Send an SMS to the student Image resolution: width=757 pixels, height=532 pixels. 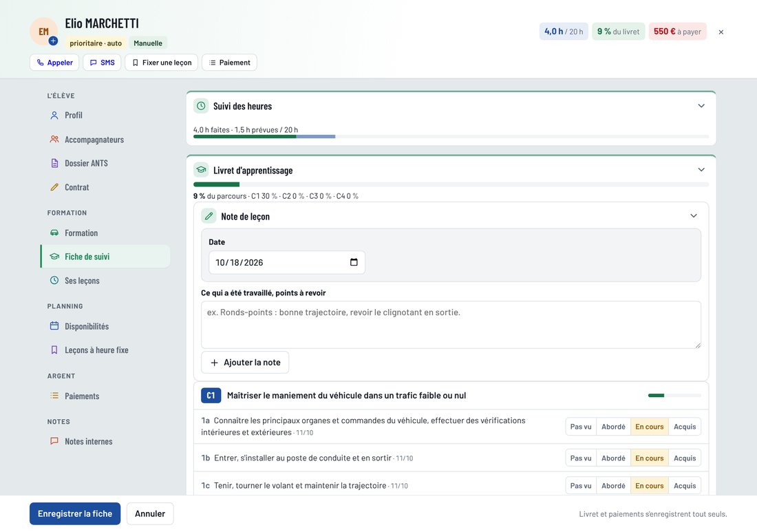(102, 62)
